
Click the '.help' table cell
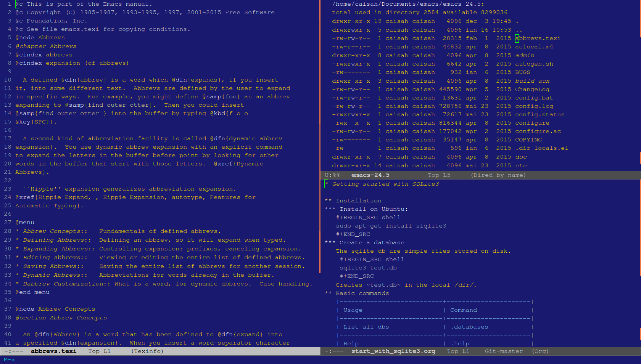tap(459, 343)
